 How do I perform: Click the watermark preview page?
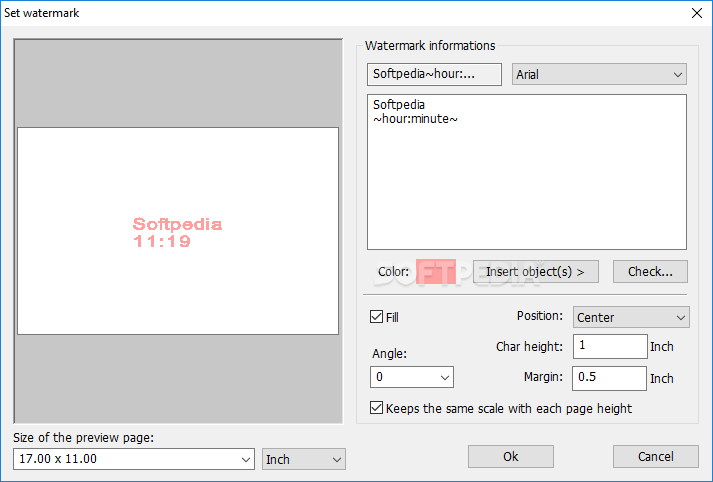pos(178,231)
